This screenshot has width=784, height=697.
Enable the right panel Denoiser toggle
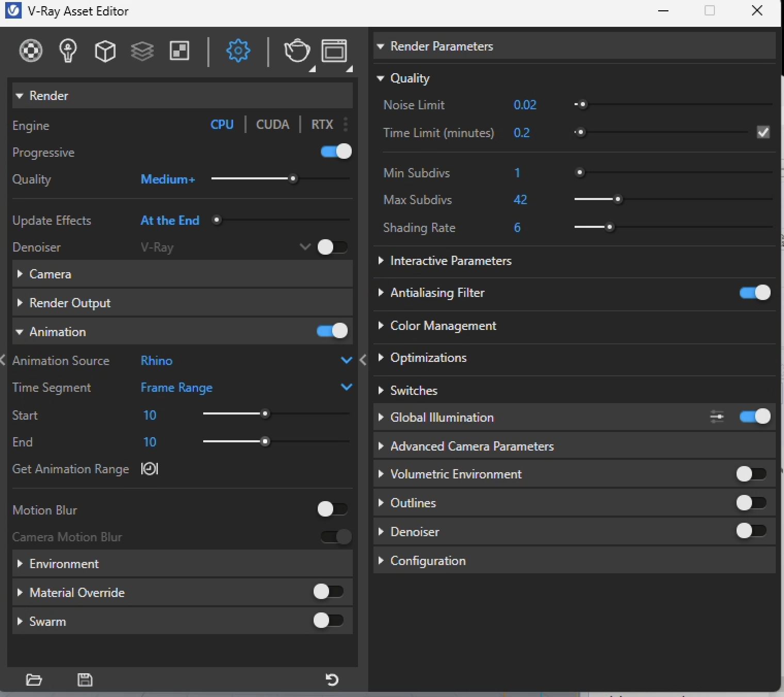[752, 531]
